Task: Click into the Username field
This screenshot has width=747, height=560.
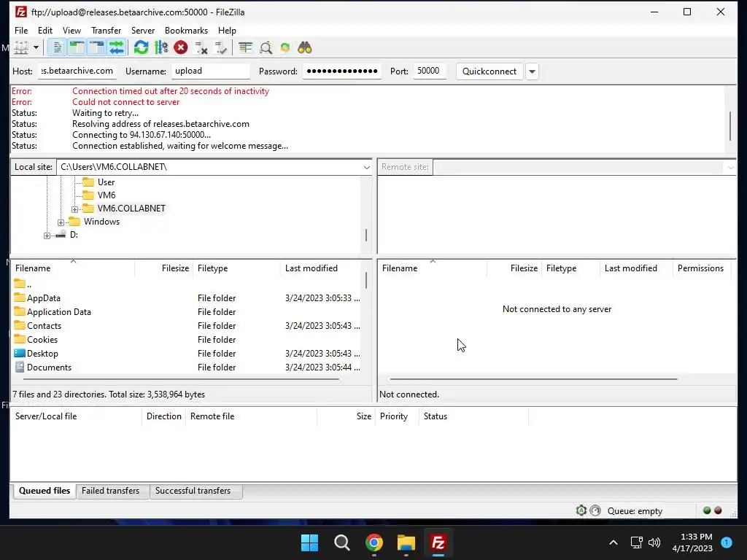Action: [211, 71]
